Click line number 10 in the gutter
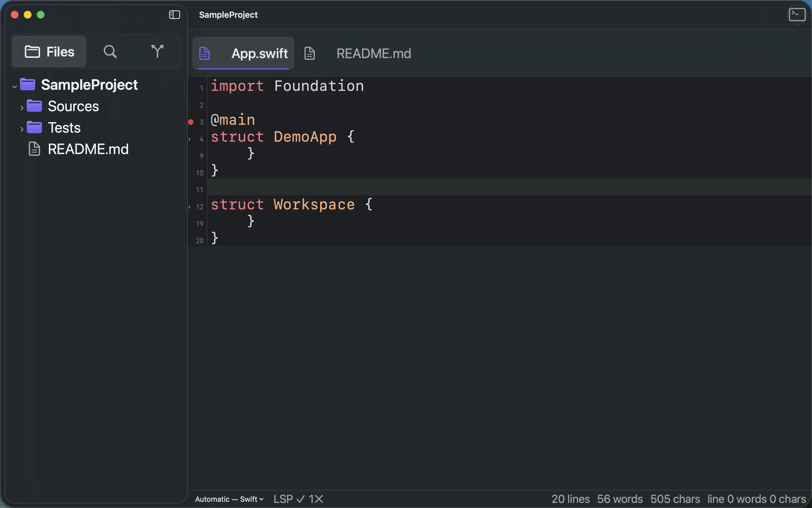812x508 pixels. [x=200, y=173]
